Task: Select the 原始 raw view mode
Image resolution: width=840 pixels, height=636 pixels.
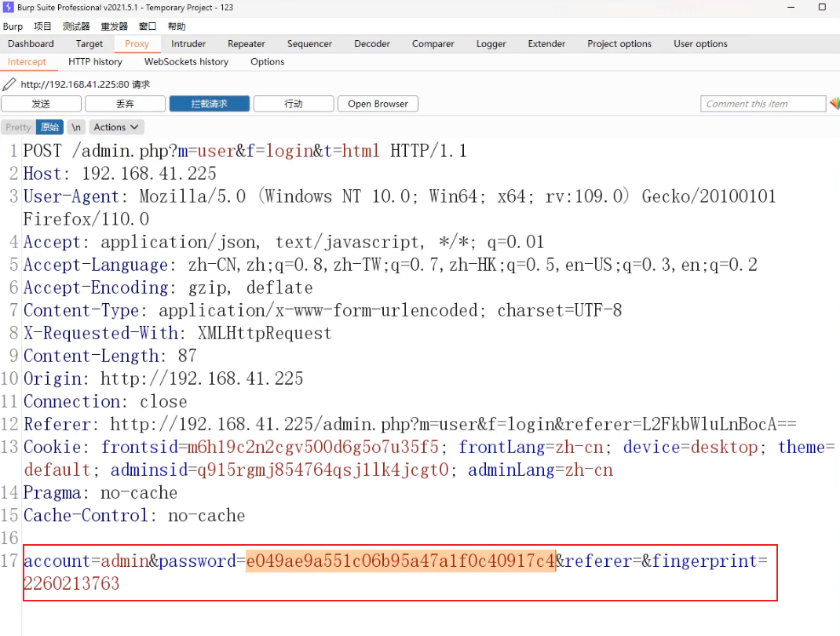Action: [x=49, y=127]
